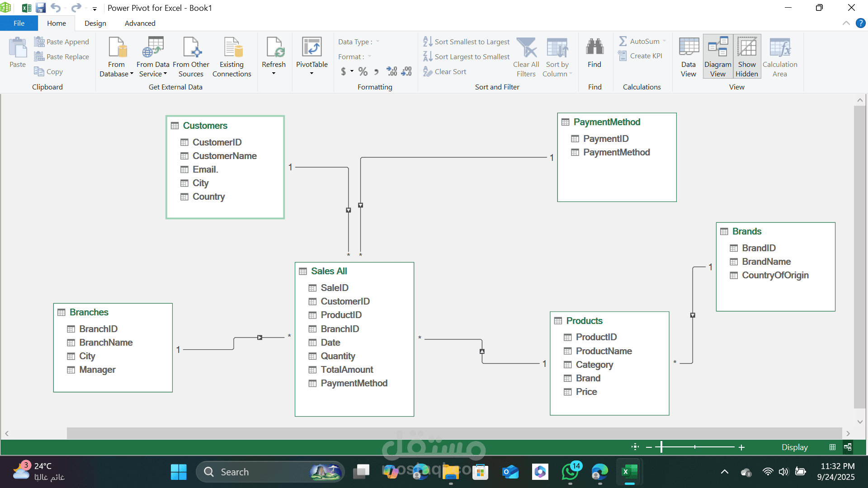The image size is (868, 488).
Task: Switch to grid Data view in status bar
Action: coord(832,447)
